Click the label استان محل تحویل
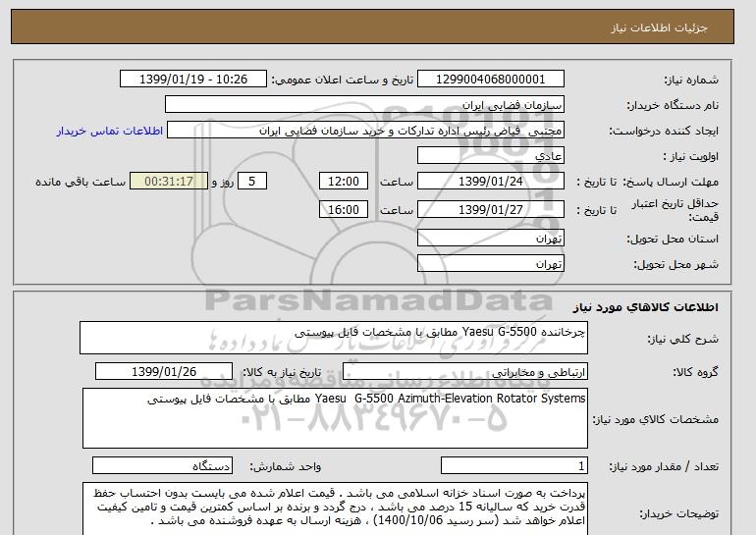756x535 pixels. coord(673,239)
